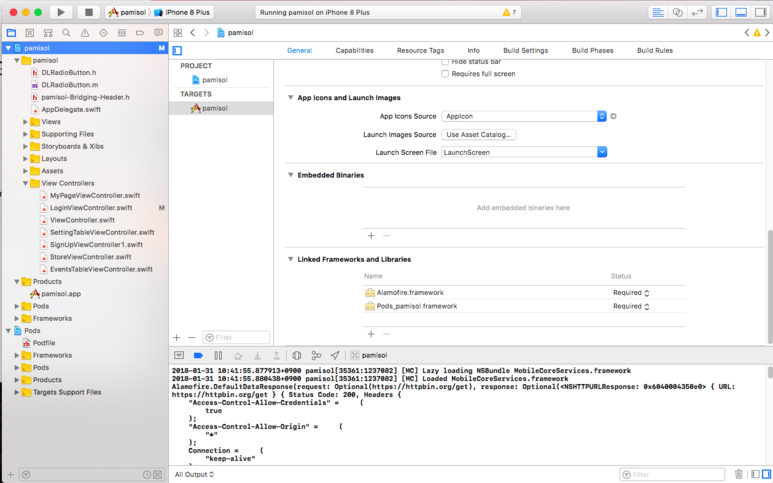
Task: Add a linked framework with plus button
Action: click(x=371, y=334)
